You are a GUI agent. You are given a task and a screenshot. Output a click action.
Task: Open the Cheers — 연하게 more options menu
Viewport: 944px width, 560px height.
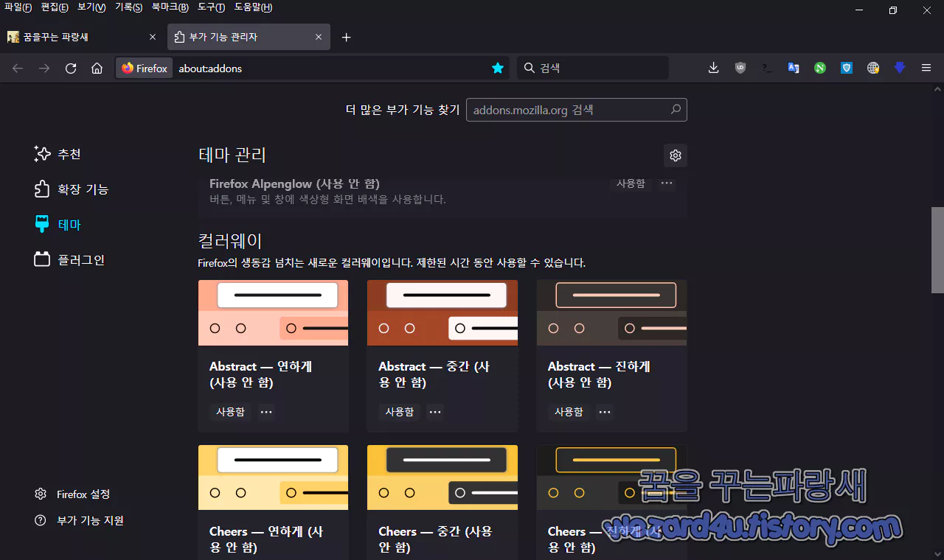[265, 557]
